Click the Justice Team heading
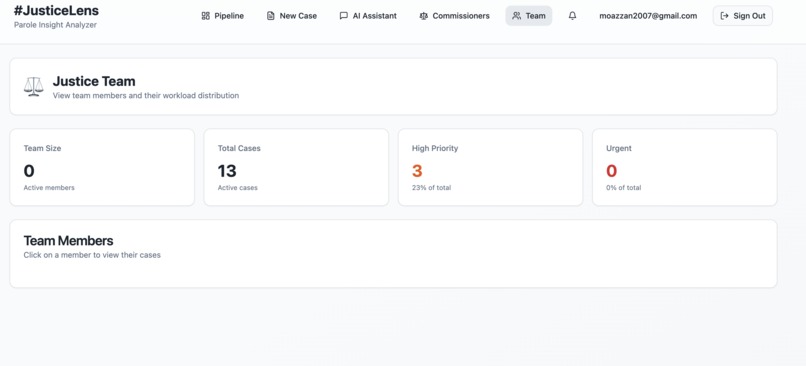This screenshot has height=366, width=806. 94,81
